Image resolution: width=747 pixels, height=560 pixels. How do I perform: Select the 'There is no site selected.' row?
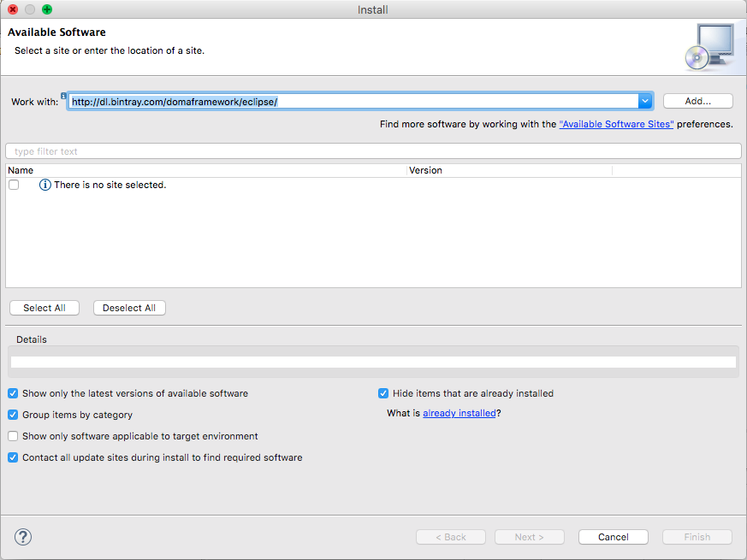pos(373,185)
